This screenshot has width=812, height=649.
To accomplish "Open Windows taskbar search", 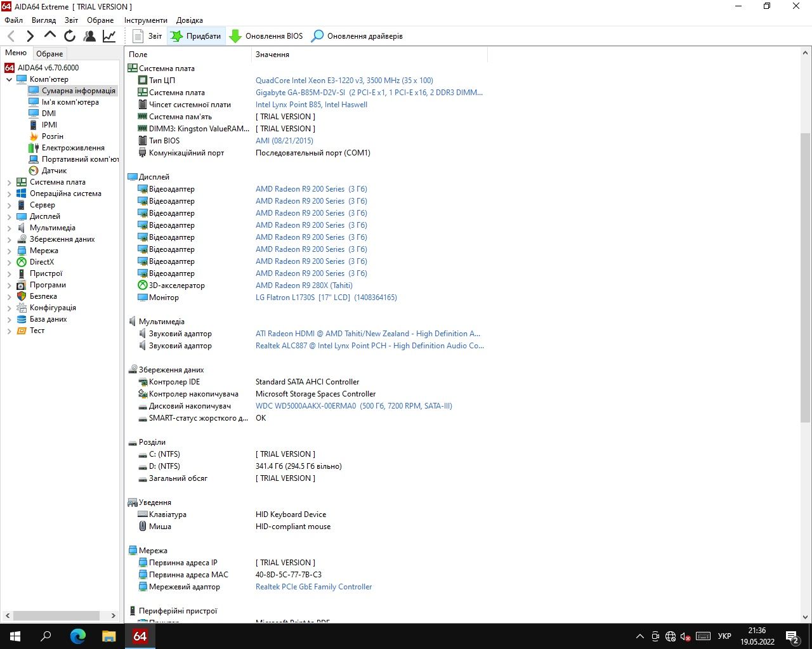I will click(46, 636).
